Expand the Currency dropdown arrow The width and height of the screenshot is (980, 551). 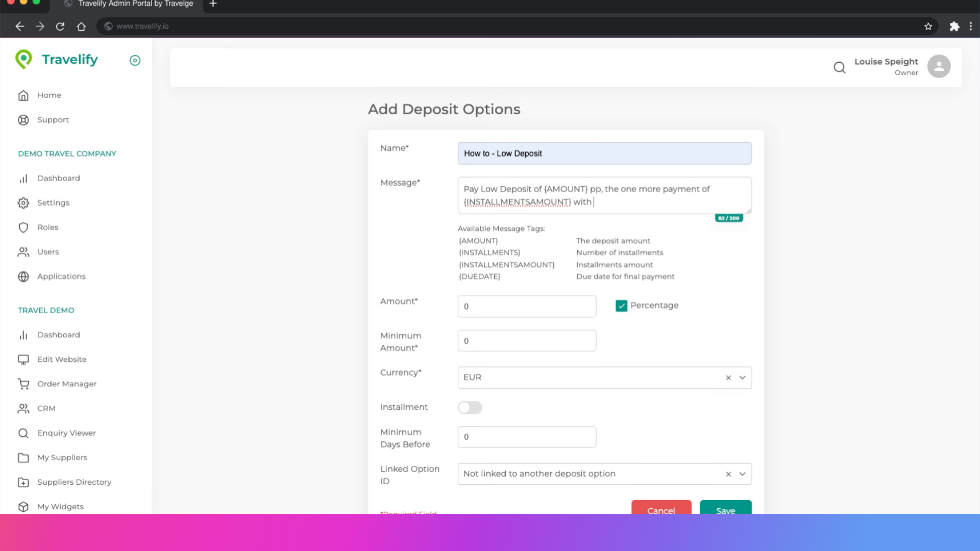pyautogui.click(x=742, y=378)
